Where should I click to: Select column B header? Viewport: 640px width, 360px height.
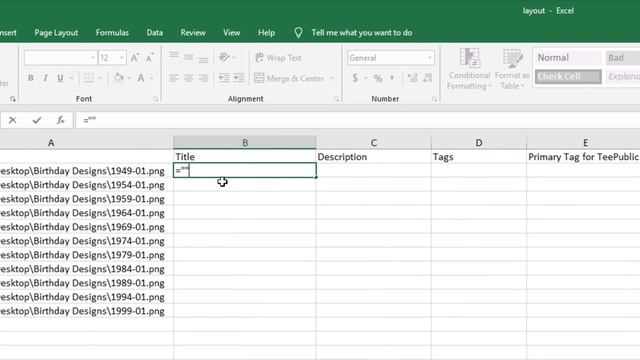click(244, 142)
